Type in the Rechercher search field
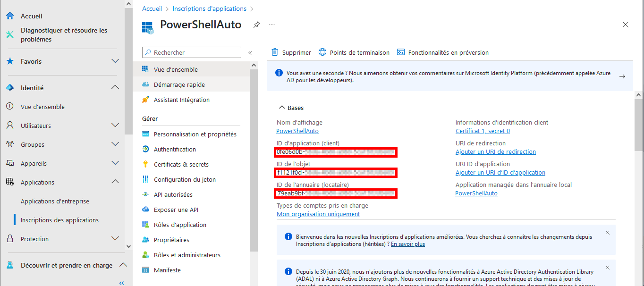 point(191,52)
